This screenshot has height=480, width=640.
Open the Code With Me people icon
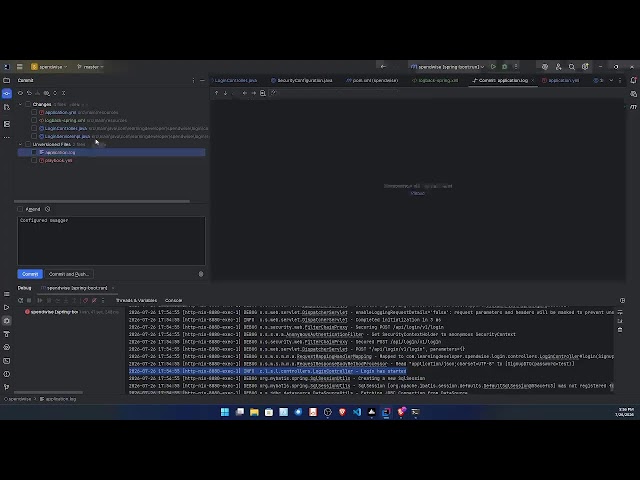558,67
